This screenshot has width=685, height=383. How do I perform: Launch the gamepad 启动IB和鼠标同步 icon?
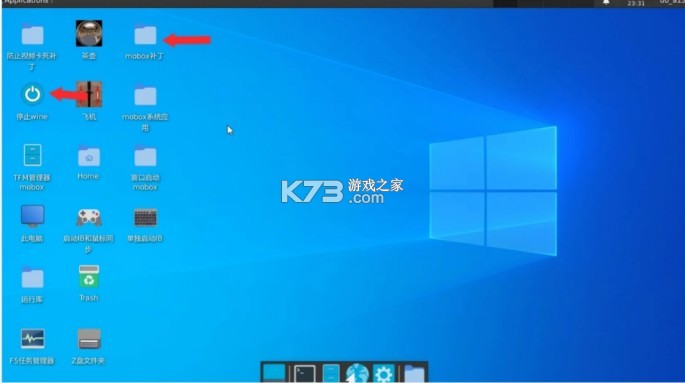89,217
